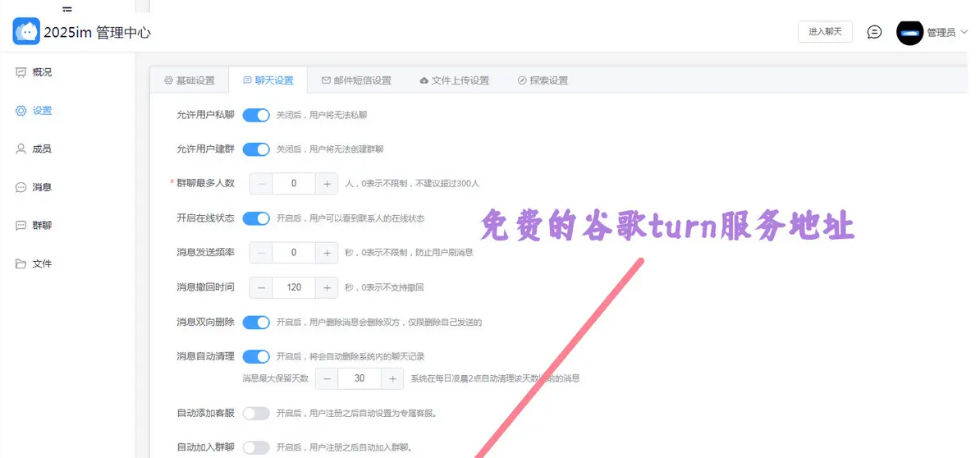
Task: Click the 2025im logo icon
Action: pyautogui.click(x=26, y=32)
